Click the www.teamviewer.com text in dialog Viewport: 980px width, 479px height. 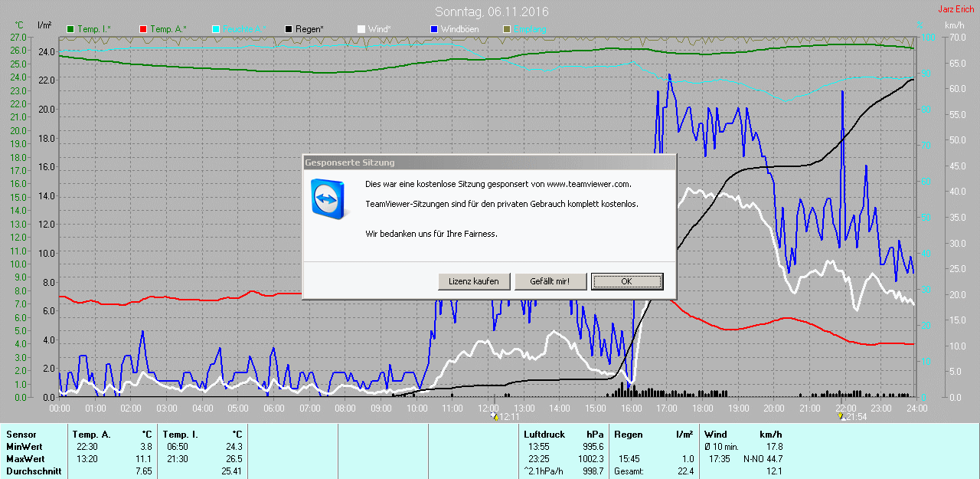point(588,184)
